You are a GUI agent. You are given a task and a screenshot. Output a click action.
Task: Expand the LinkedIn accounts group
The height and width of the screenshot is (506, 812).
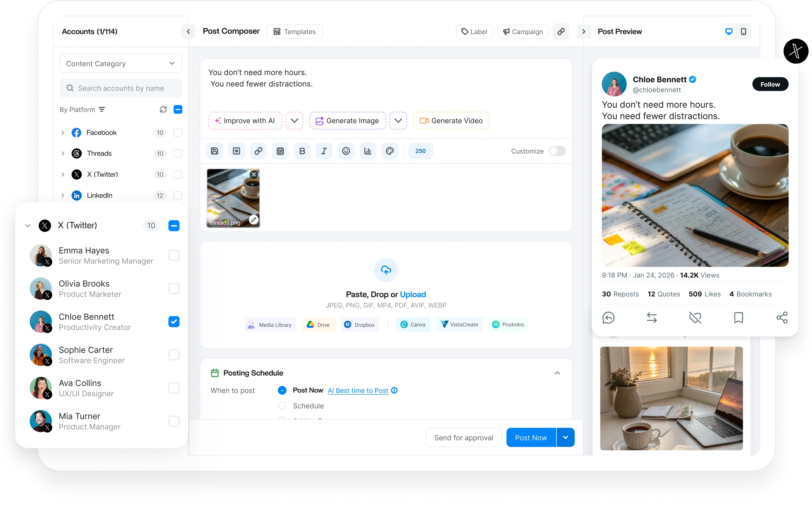pyautogui.click(x=63, y=195)
